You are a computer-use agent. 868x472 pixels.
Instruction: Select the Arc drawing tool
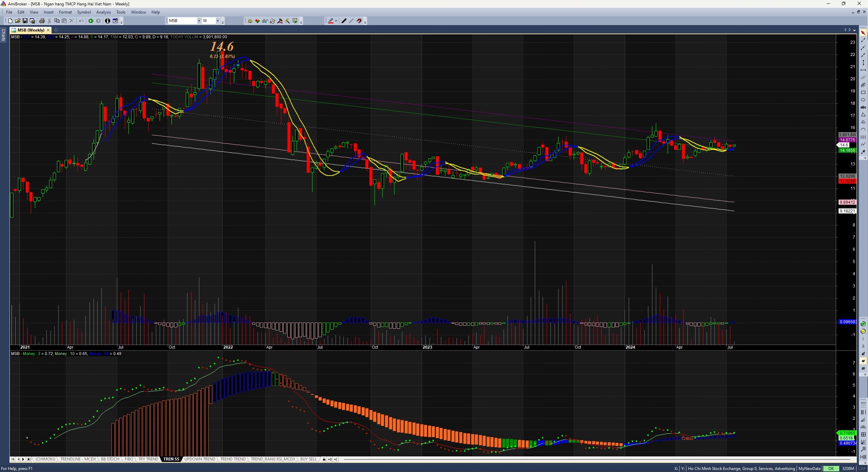pos(863,129)
